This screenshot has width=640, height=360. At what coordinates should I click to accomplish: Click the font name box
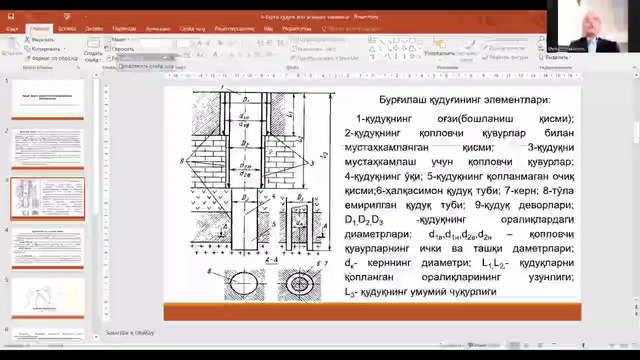pyautogui.click(x=157, y=43)
